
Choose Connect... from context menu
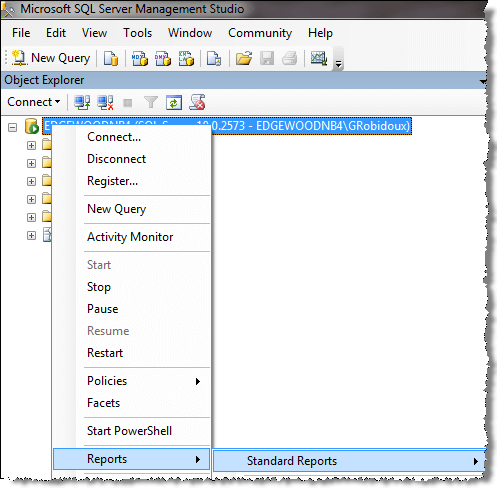point(131,137)
